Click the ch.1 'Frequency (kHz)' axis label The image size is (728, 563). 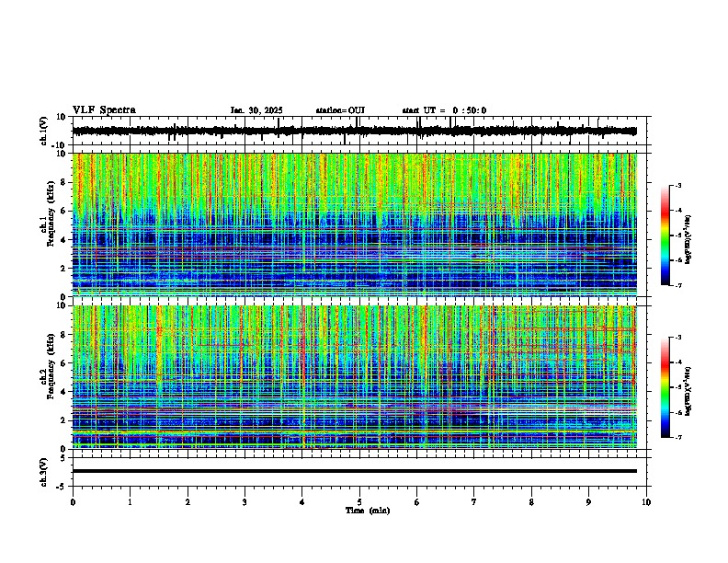(x=51, y=213)
